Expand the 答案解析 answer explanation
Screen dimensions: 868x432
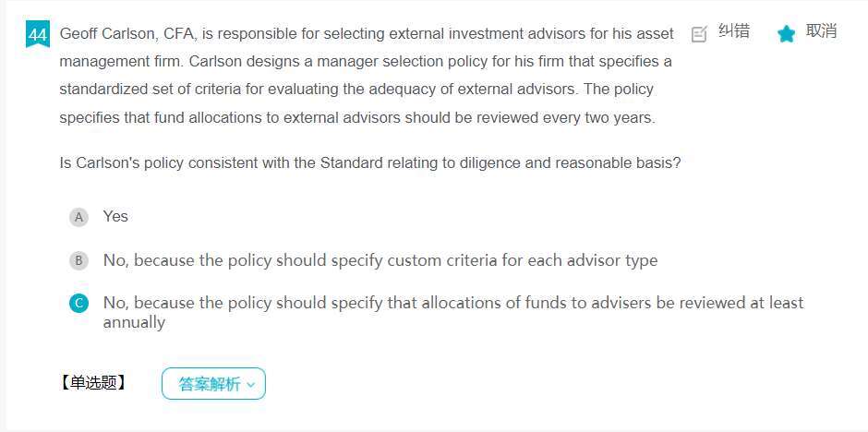[213, 383]
